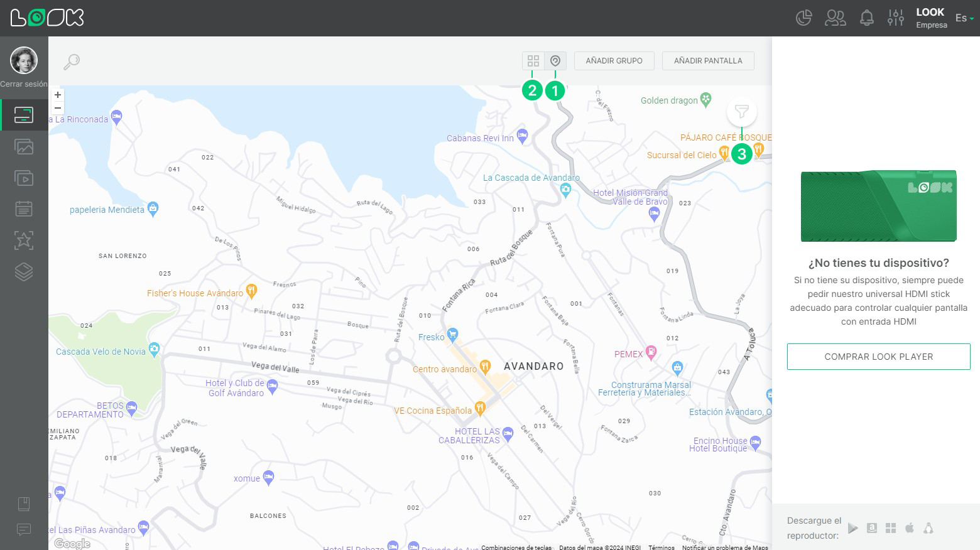Open the Schedule calendar section in sidebar
Screen dimensions: 980x550
(x=24, y=209)
